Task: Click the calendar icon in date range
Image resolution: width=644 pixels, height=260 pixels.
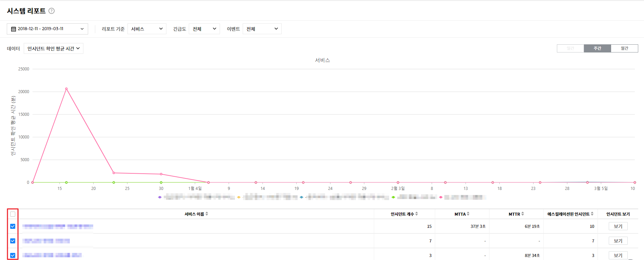Action: pyautogui.click(x=14, y=29)
